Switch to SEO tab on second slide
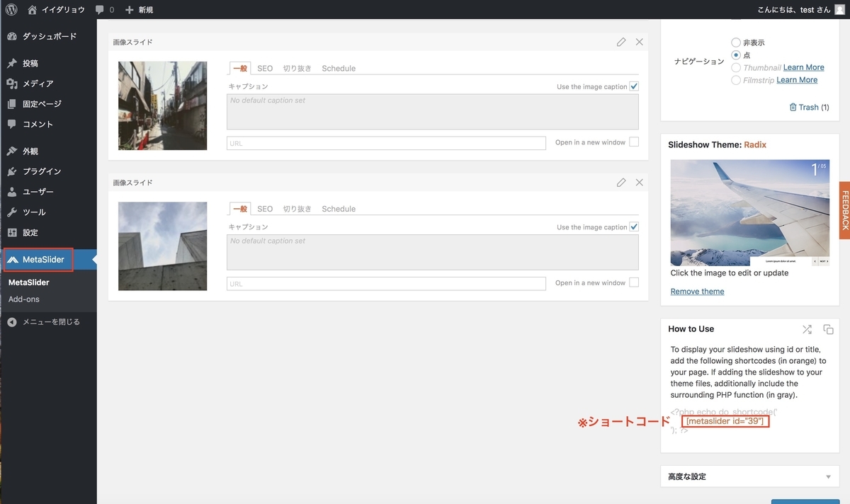The height and width of the screenshot is (504, 850). 265,209
